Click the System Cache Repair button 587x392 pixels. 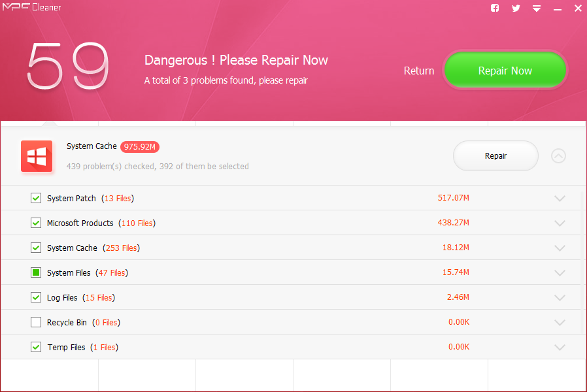495,156
